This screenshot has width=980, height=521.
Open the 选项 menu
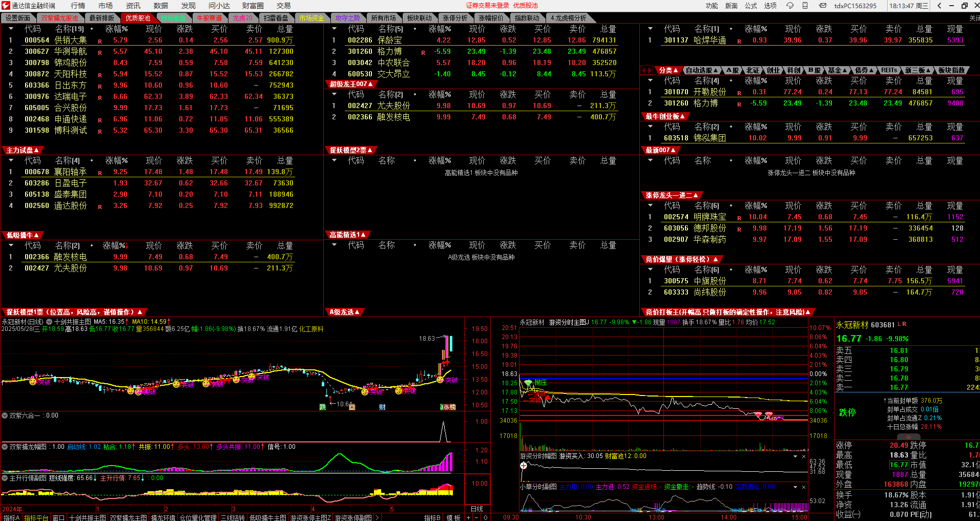[770, 6]
